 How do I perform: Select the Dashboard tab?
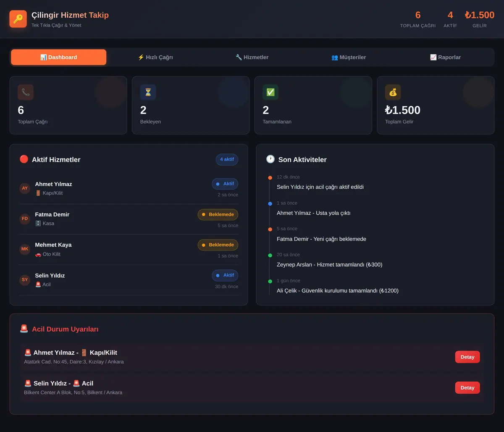click(x=59, y=57)
